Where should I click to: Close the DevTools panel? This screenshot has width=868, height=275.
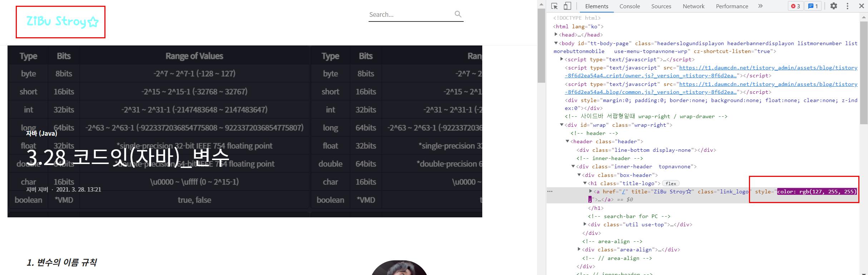pos(862,6)
